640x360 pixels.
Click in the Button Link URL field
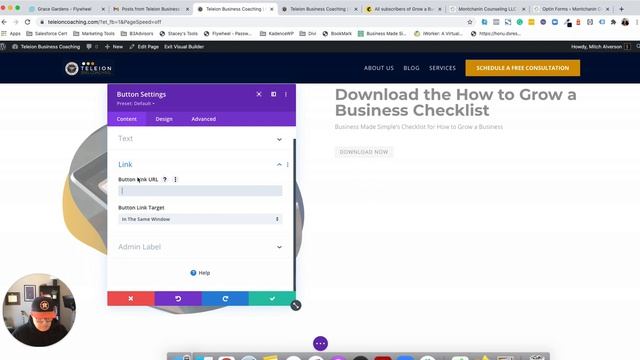pos(200,191)
